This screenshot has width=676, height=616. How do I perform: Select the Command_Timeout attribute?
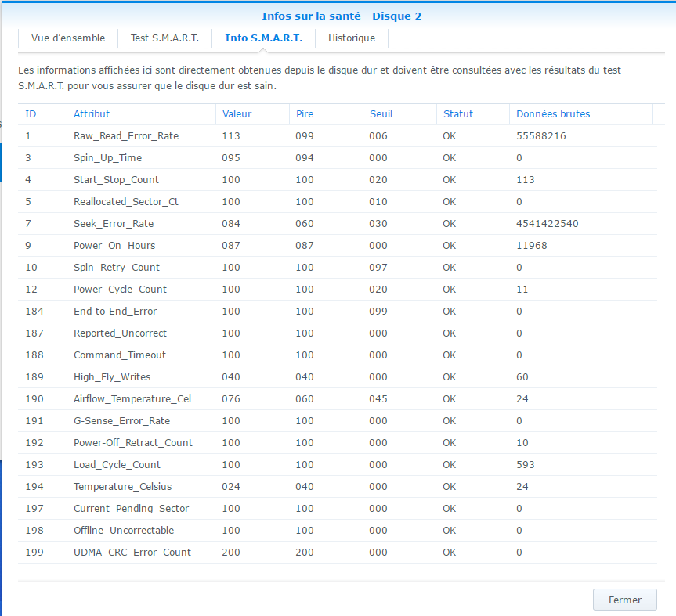[x=119, y=355]
